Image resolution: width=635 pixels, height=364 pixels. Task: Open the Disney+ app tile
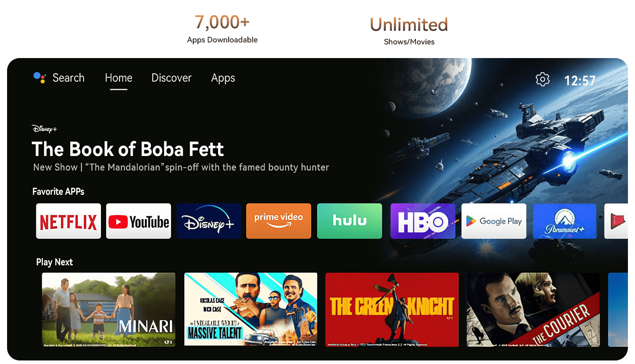point(209,221)
